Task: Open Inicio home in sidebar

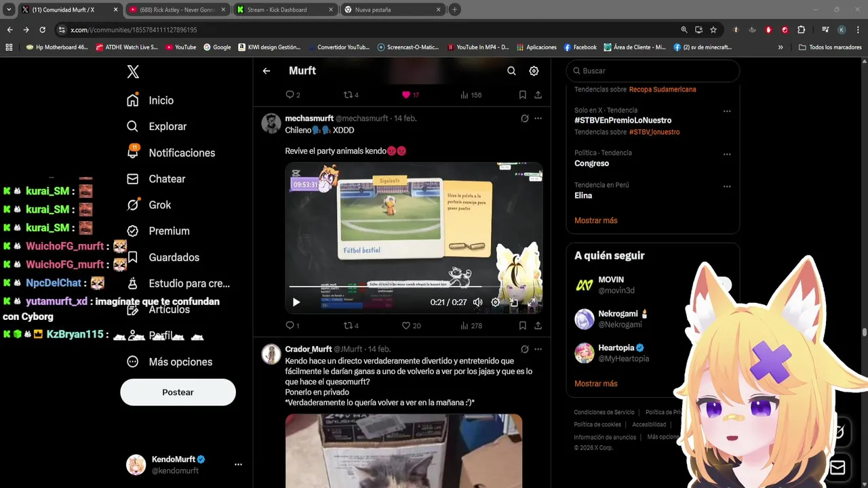Action: pyautogui.click(x=150, y=100)
